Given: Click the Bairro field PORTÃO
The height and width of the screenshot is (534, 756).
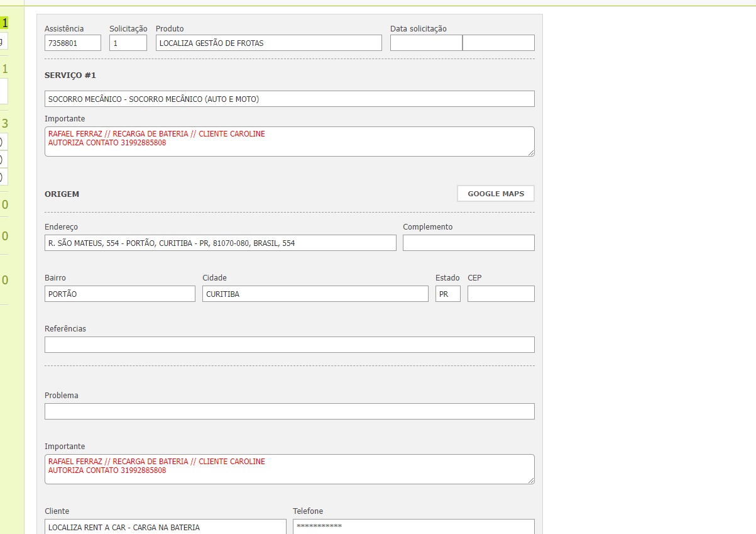Looking at the screenshot, I should coord(120,294).
